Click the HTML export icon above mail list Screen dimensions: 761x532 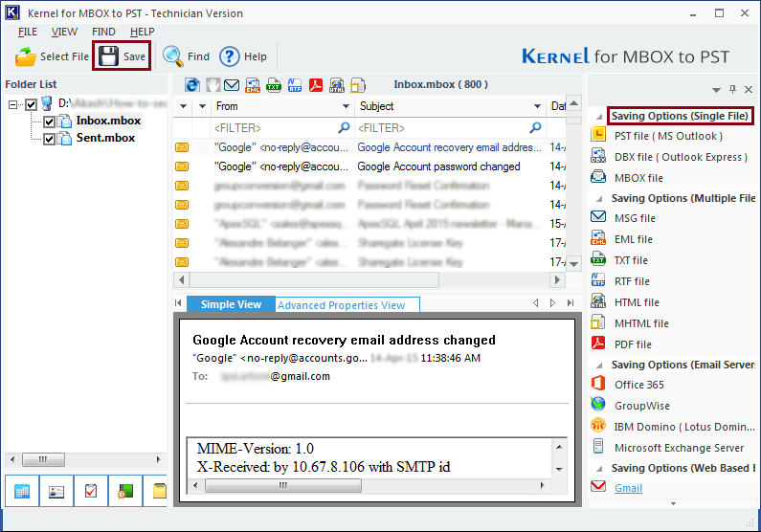[337, 85]
